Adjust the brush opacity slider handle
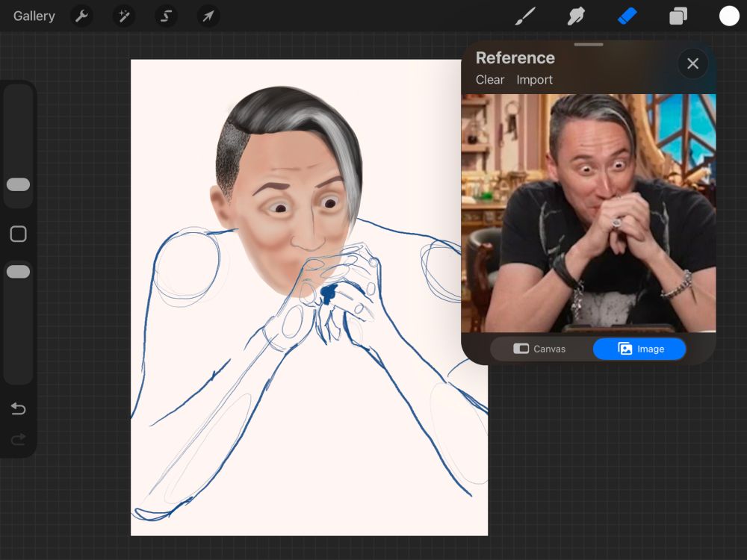This screenshot has height=560, width=747. point(18,272)
